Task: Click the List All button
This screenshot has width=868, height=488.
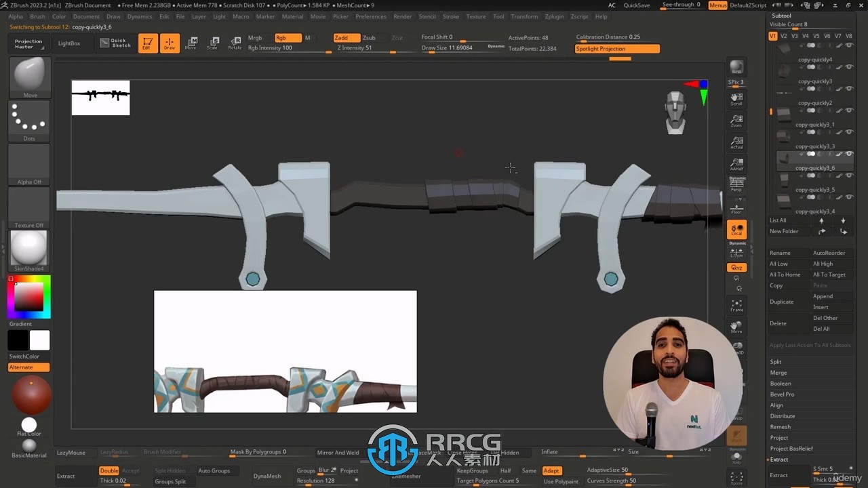Action: pyautogui.click(x=778, y=220)
